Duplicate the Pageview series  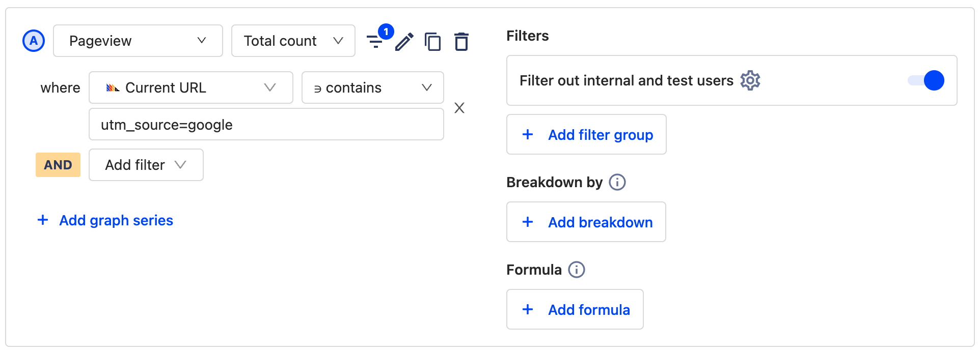coord(433,42)
